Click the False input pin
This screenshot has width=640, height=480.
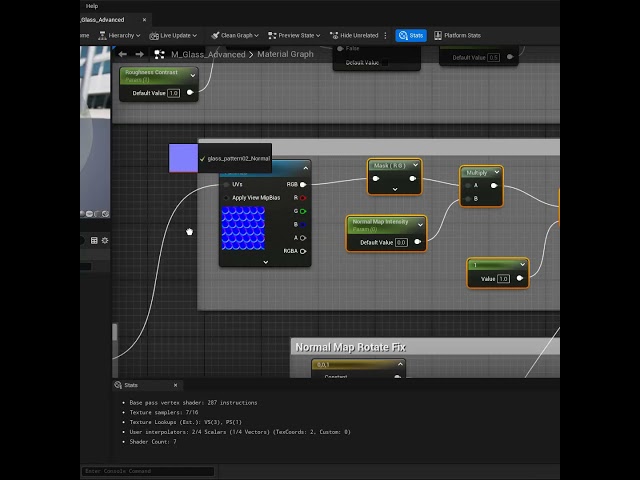click(340, 49)
